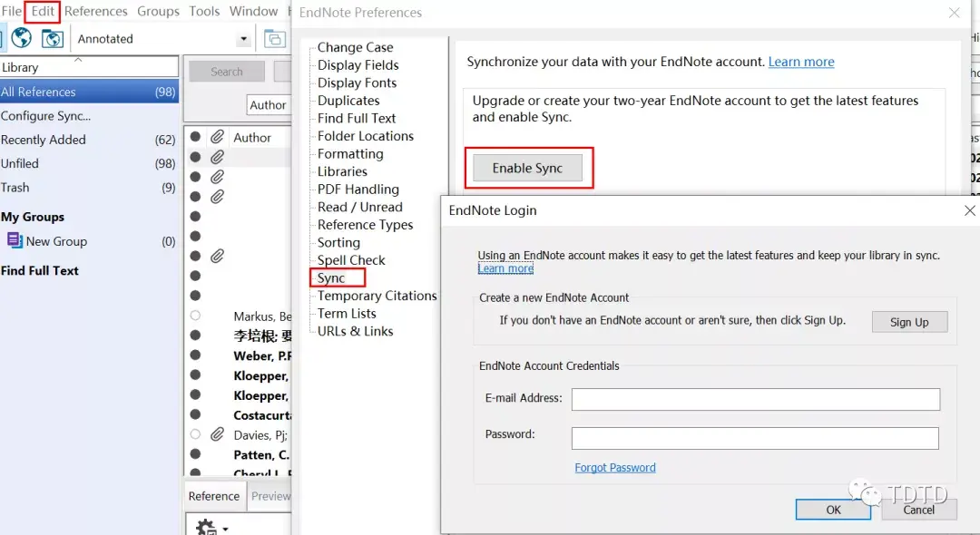Toggle the read-status circle on the Davies, Pj row

tap(195, 434)
